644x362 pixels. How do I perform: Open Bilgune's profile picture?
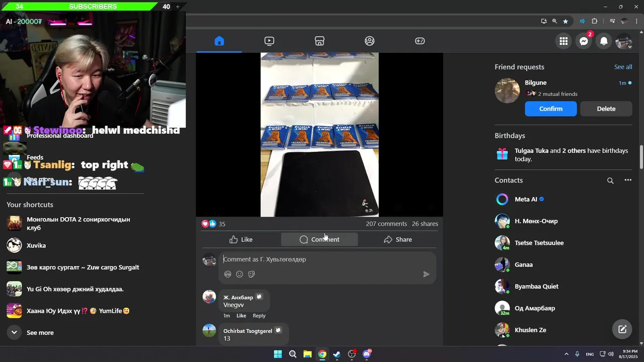point(507,90)
